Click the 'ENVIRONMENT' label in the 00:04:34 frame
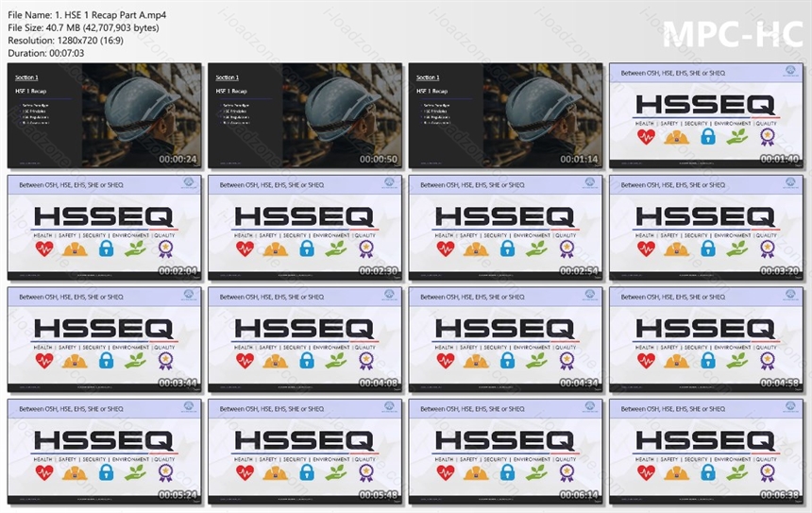The height and width of the screenshot is (513, 812). [532, 347]
